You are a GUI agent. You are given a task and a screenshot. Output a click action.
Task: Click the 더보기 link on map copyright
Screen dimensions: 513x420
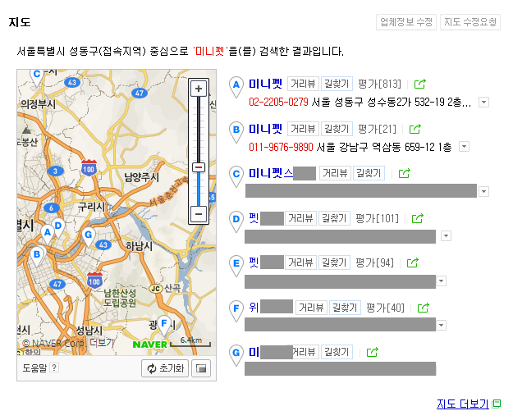102,343
